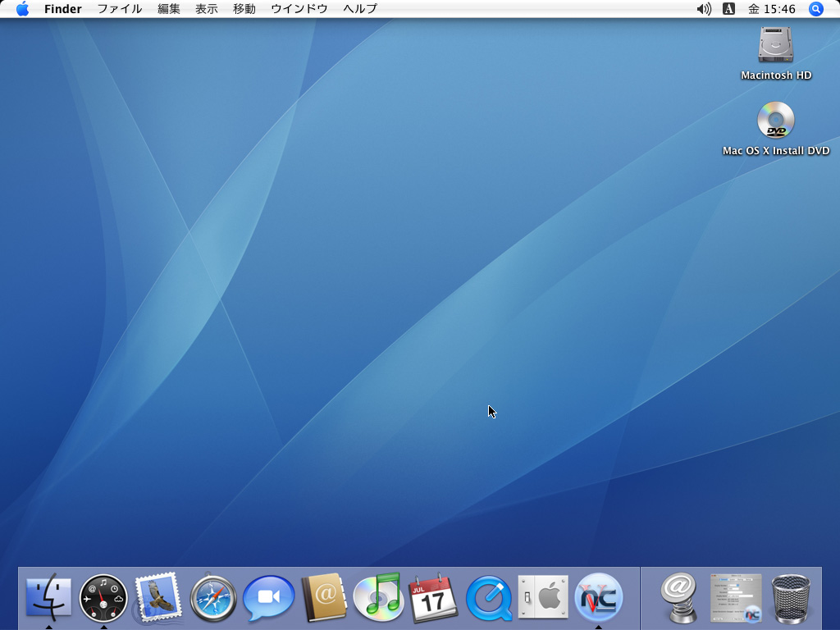This screenshot has height=630, width=840.
Task: Restore the minimized window thumbnail in Dock
Action: tap(736, 598)
